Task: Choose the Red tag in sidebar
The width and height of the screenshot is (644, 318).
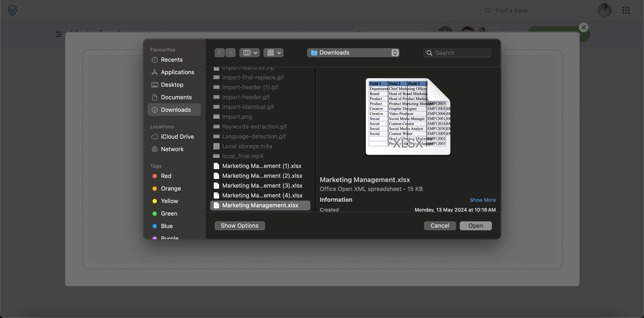Action: [x=166, y=176]
